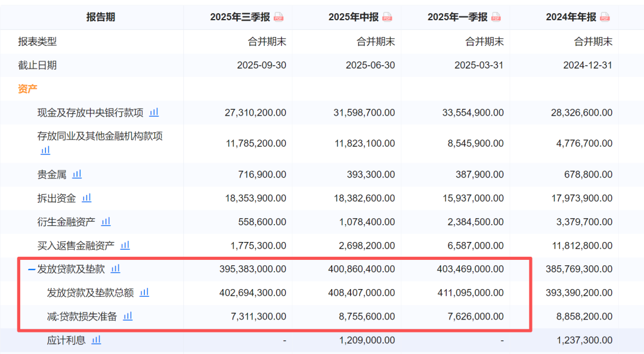644x354 pixels.
Task: Show chart for 贵金属
Action: 77,174
